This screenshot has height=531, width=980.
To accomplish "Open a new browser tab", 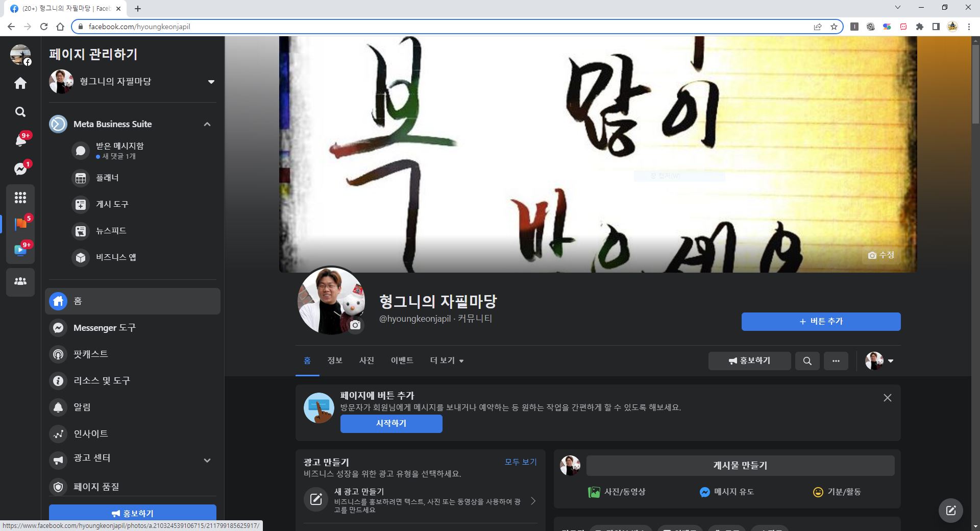I will coord(138,8).
